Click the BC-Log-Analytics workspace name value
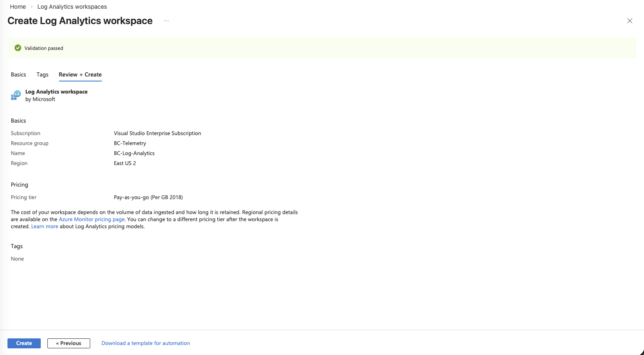Screen dimensions: 644x355 pyautogui.click(x=134, y=153)
